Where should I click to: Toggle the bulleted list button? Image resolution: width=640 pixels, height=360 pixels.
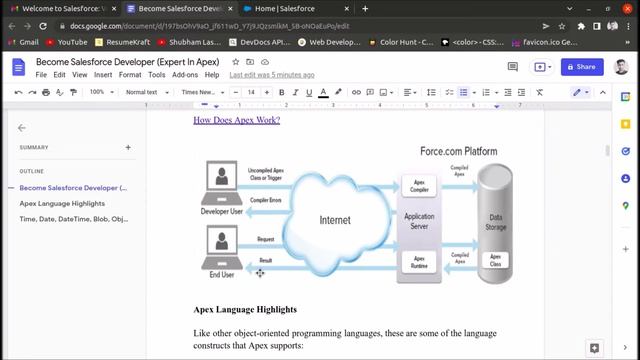coord(464,93)
